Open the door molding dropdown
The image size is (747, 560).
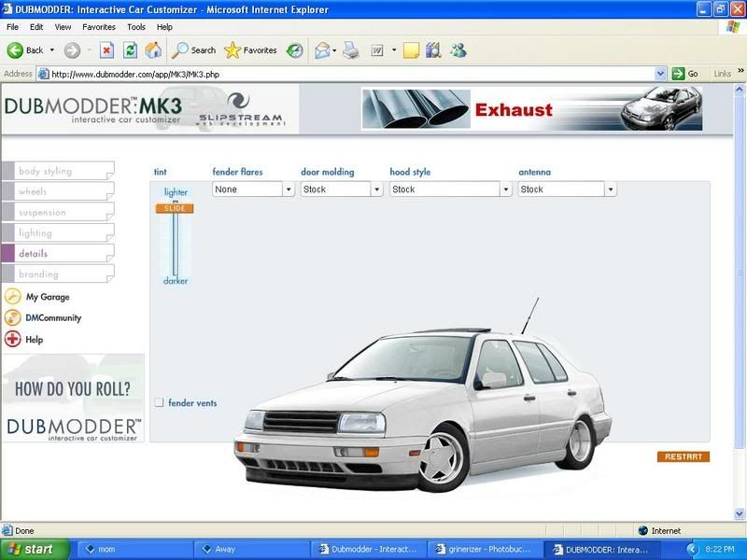point(377,189)
